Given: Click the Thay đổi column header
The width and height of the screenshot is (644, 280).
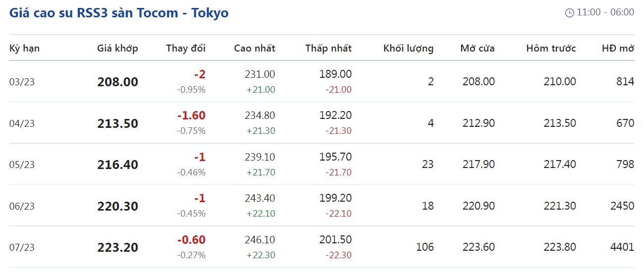Looking at the screenshot, I should [185, 48].
